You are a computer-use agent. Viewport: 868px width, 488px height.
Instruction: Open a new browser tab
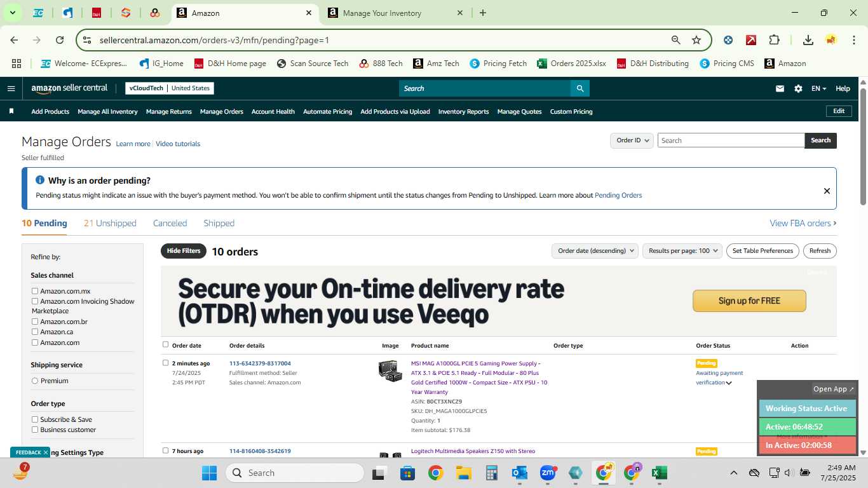(x=483, y=13)
